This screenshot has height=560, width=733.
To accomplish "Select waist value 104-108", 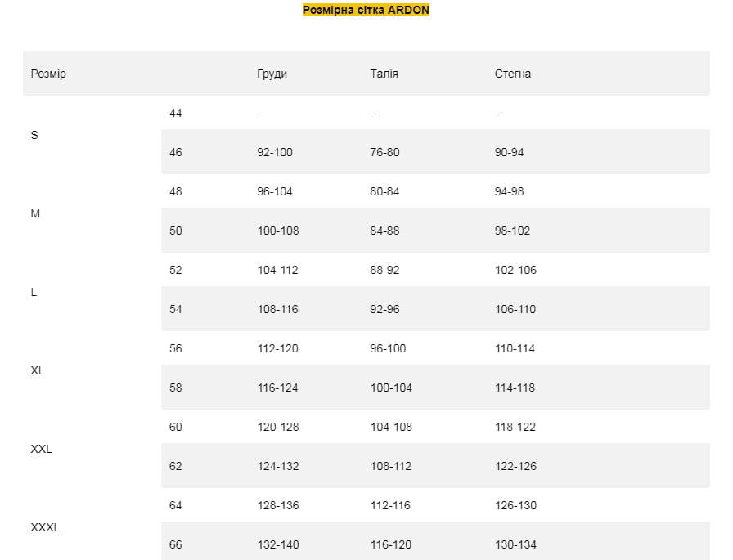I will click(391, 427).
